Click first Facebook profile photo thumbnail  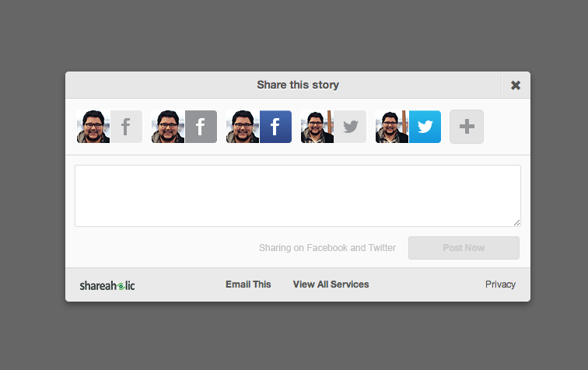(x=93, y=127)
